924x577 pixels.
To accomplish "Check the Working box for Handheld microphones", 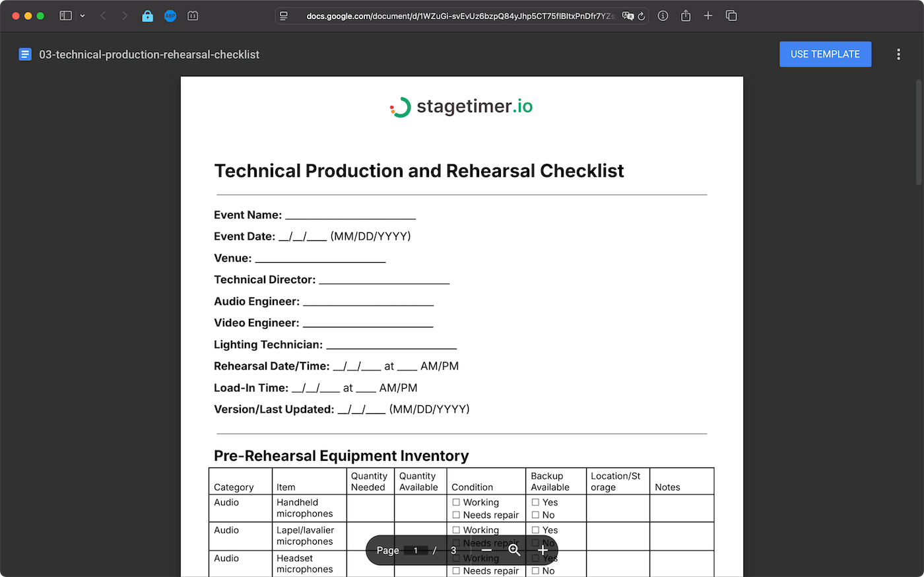I will [x=457, y=502].
